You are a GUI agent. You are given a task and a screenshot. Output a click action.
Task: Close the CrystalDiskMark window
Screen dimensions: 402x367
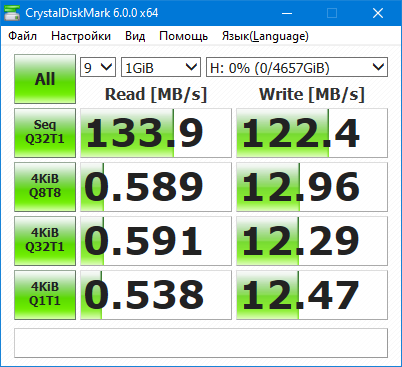(x=378, y=13)
